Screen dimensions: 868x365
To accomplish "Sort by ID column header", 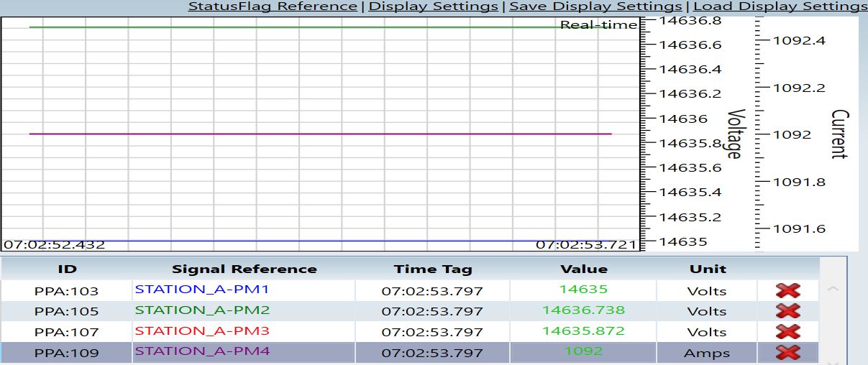I will coord(67,269).
